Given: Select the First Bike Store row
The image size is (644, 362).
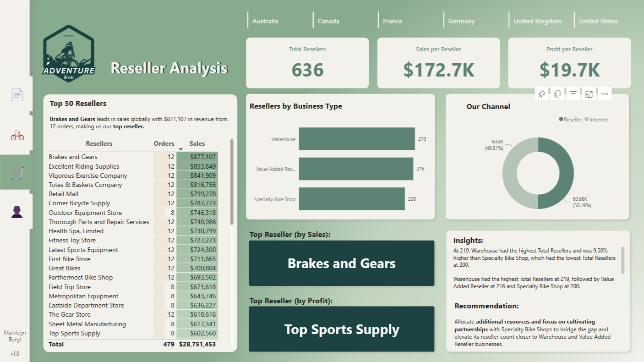Looking at the screenshot, I should point(133,259).
